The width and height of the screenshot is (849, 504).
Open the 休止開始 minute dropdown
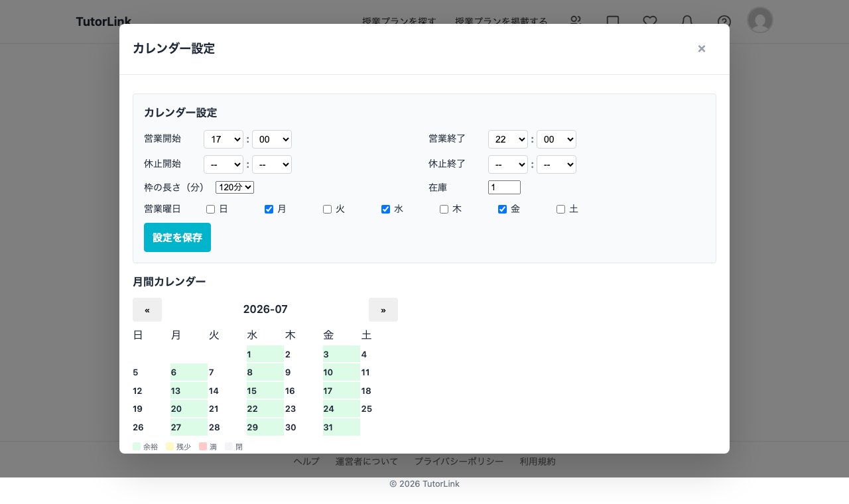tap(272, 164)
